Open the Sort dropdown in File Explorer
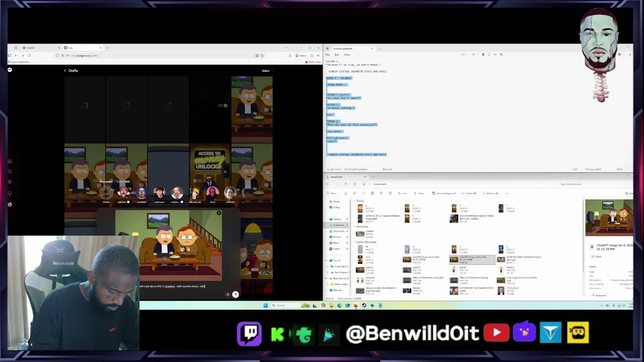 (403, 193)
